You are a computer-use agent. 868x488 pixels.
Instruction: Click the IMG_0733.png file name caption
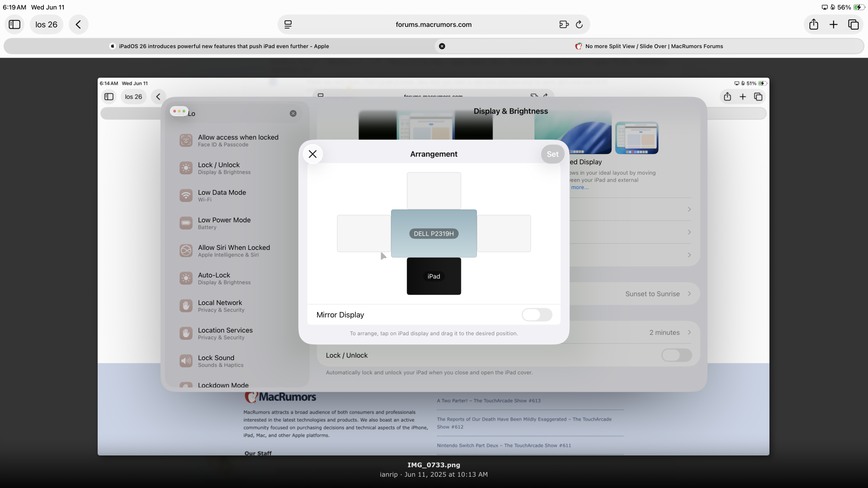coord(434,465)
